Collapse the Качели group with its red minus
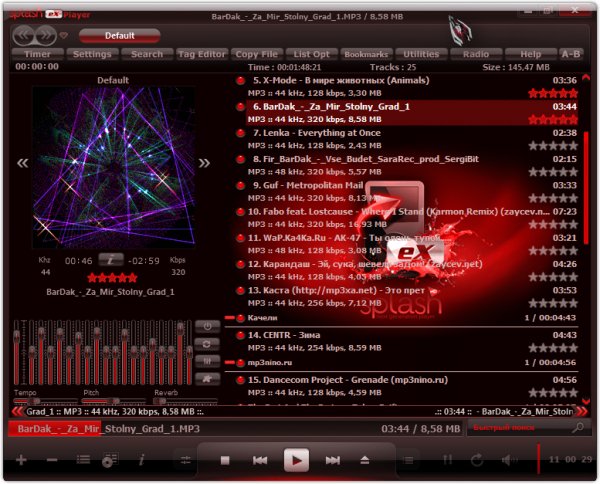This screenshot has height=484, width=600. 229,318
